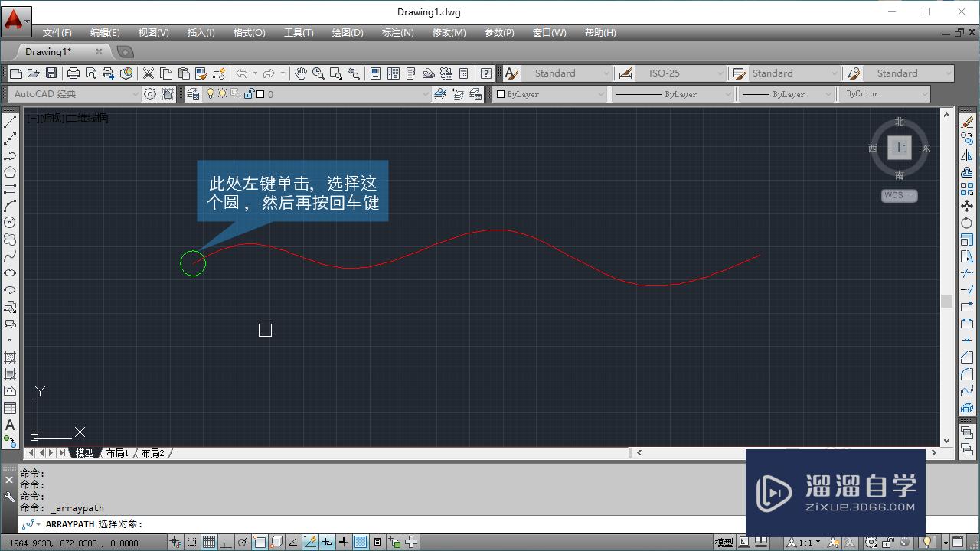Toggle Ortho Mode in status bar
This screenshot has width=980, height=551.
[x=226, y=543]
